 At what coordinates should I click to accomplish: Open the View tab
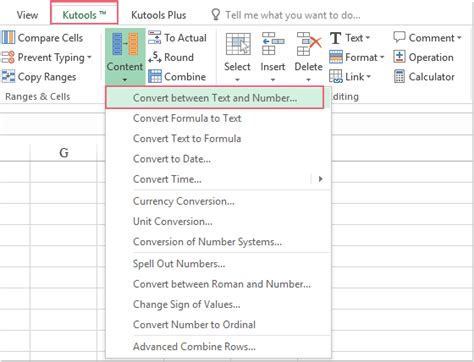pyautogui.click(x=27, y=15)
